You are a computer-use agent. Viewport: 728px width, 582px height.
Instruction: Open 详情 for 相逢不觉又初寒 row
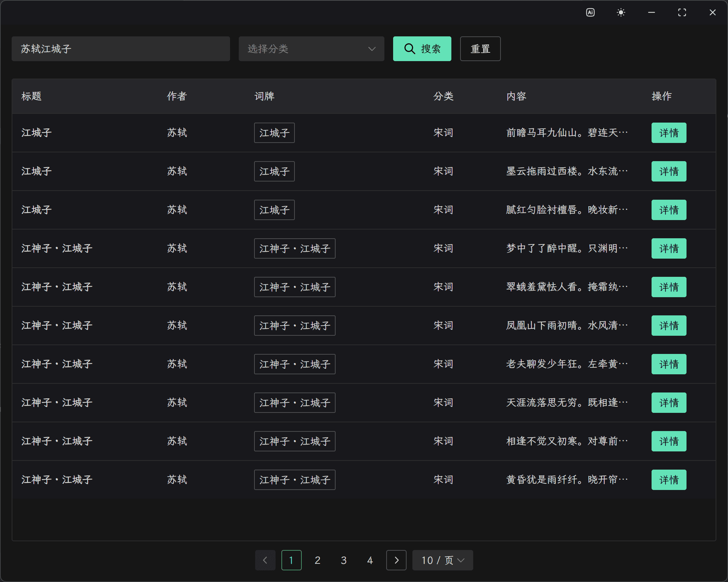[669, 441]
